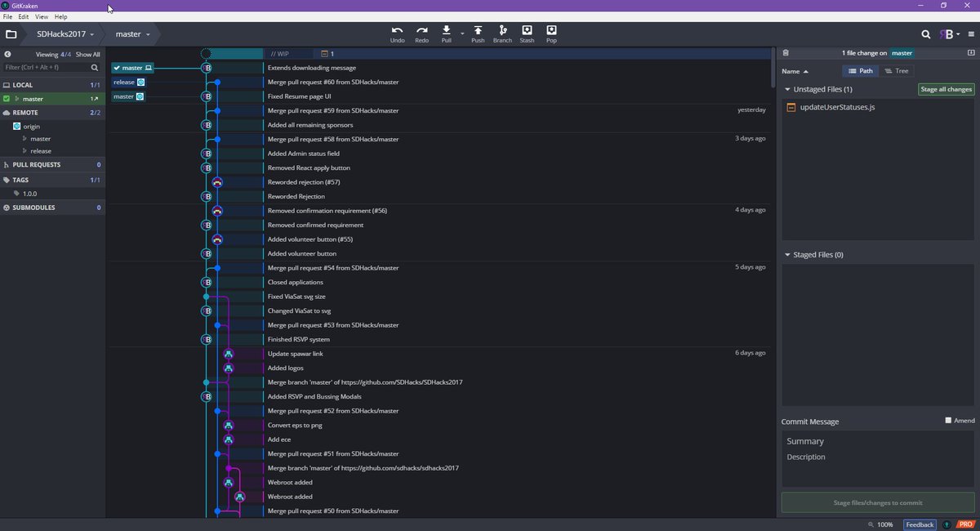Open the SDHacks2017 repository dropdown

[66, 34]
